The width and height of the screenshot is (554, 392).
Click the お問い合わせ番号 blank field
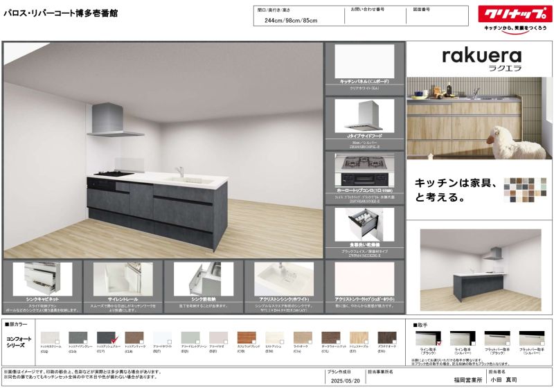tap(375, 19)
